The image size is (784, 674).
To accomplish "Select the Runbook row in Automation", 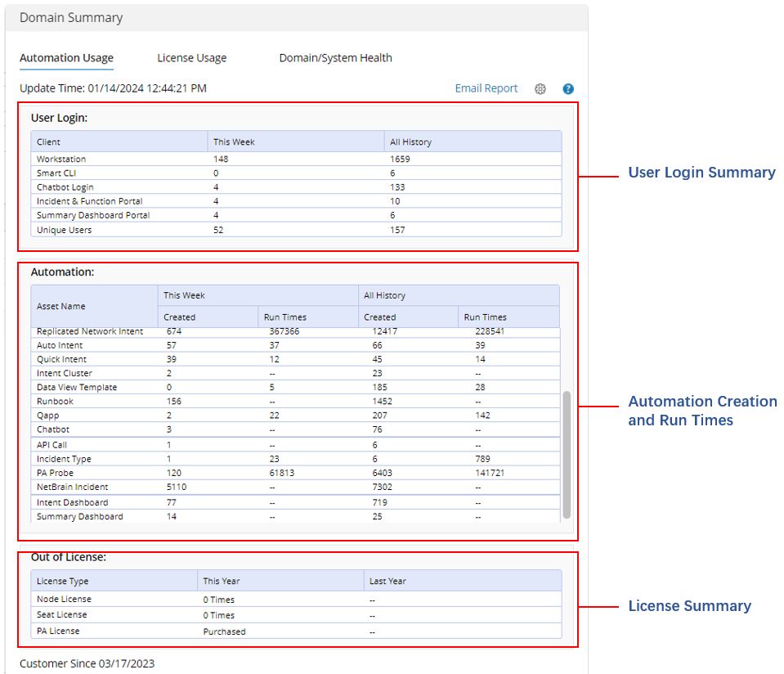I will tap(54, 402).
